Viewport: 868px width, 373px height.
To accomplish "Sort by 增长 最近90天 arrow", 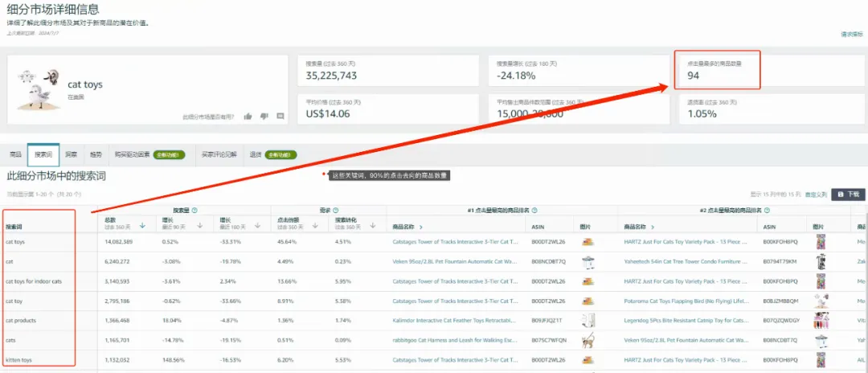I will coord(200,225).
